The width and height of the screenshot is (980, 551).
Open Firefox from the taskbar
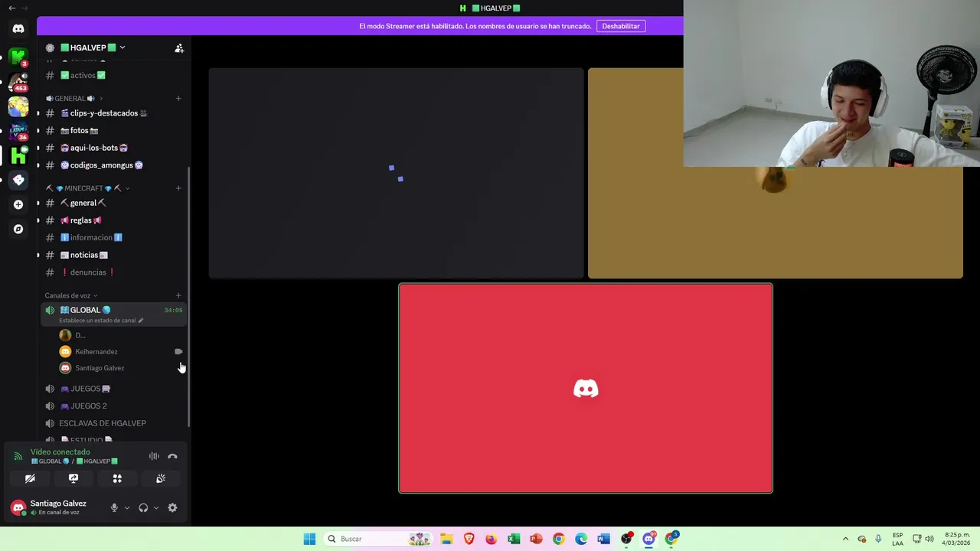(491, 539)
